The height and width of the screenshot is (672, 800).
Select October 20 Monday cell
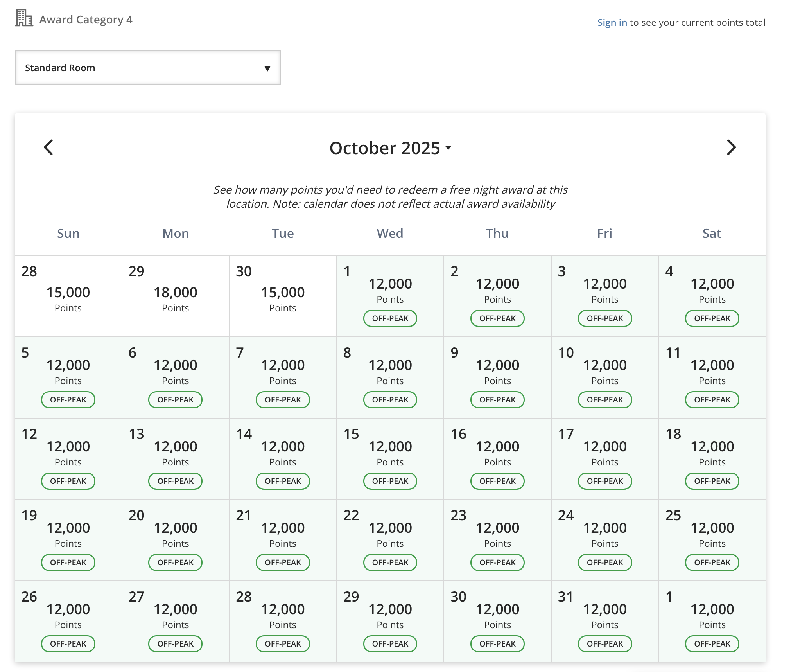176,540
